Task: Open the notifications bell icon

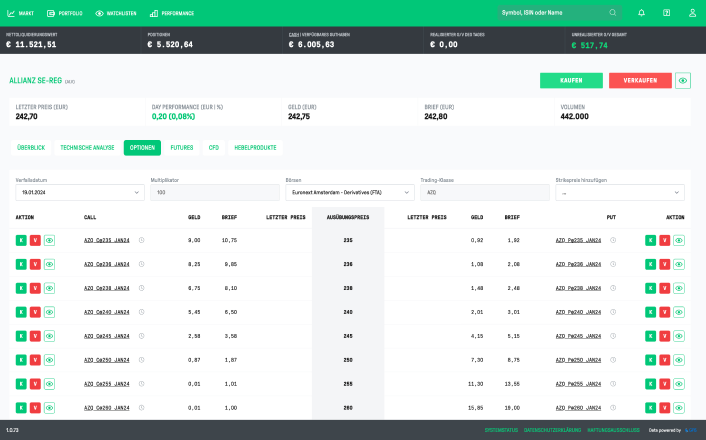Action: pyautogui.click(x=641, y=13)
